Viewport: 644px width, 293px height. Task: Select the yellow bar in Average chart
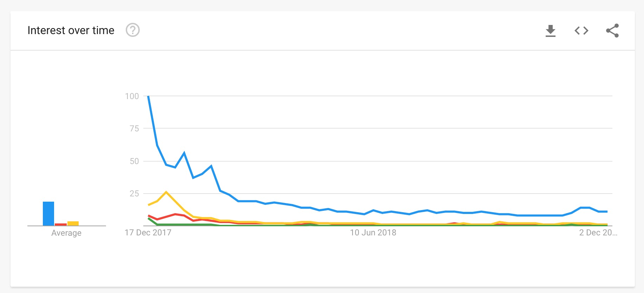pos(73,223)
